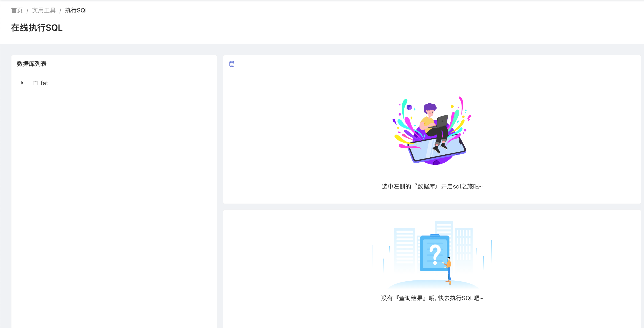The width and height of the screenshot is (644, 328).
Task: Expand the fat tree node arrow
Action: 22,83
